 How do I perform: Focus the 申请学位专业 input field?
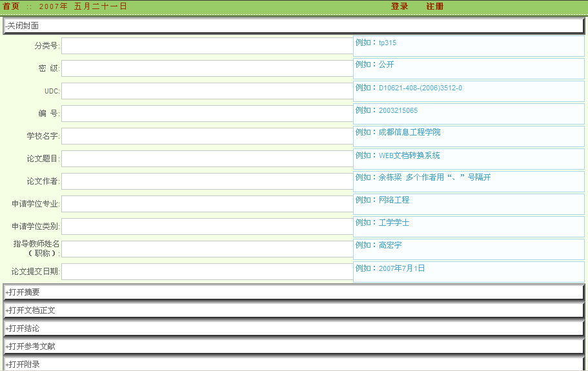207,203
